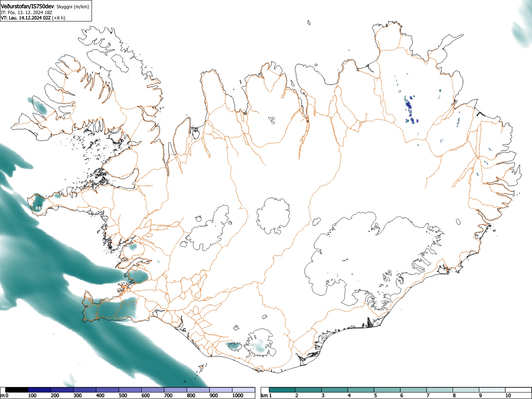The image size is (532, 399).
Task: Click the '6' tick on km scale
Action: (x=402, y=396)
